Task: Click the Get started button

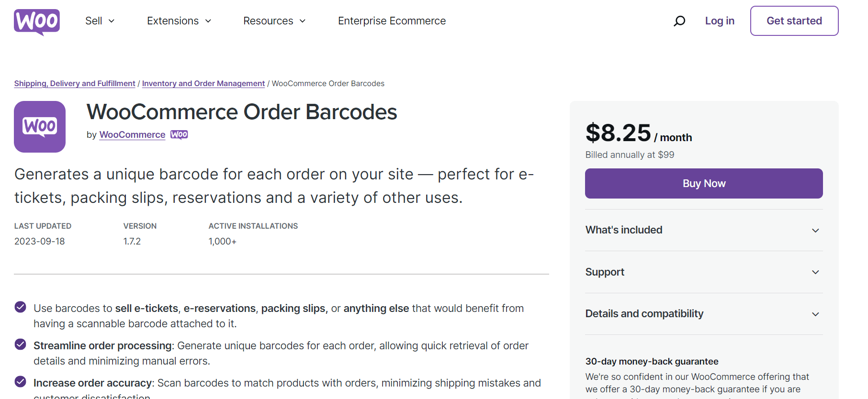Action: pyautogui.click(x=794, y=21)
